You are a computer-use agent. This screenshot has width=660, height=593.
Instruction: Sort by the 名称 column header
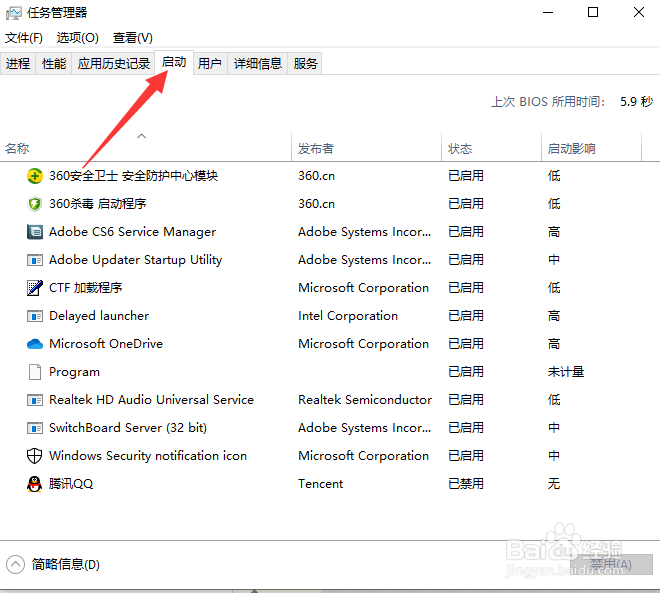click(x=146, y=147)
